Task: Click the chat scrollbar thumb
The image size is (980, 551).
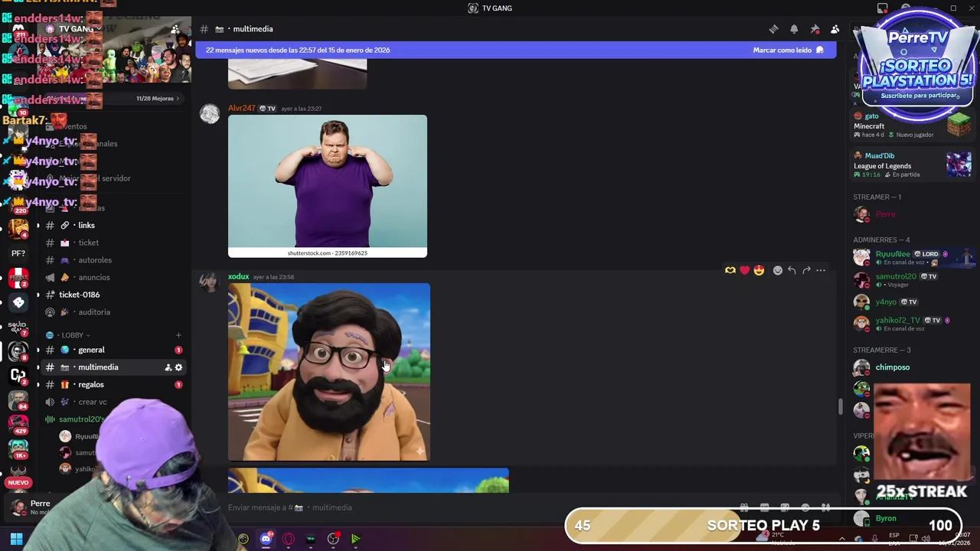Action: click(x=840, y=407)
